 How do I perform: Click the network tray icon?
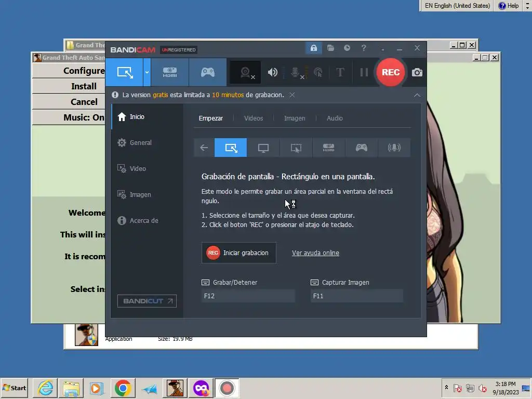470,388
